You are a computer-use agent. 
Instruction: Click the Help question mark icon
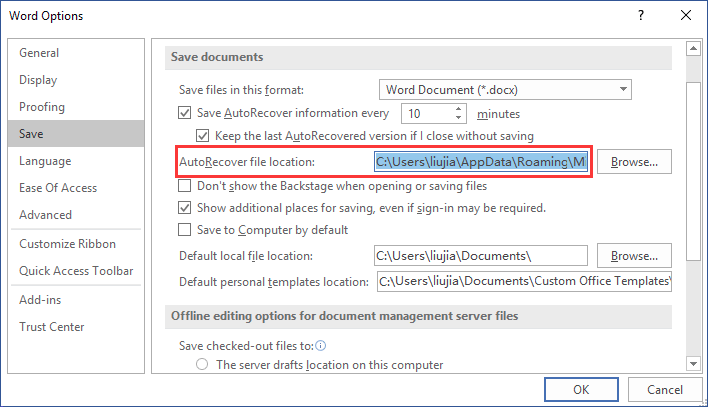pos(637,16)
